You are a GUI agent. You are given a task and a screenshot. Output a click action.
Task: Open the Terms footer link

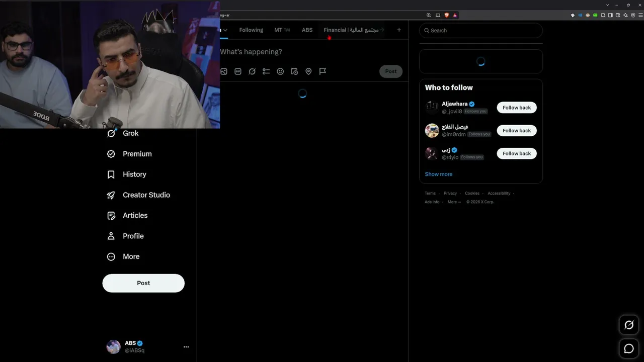430,194
